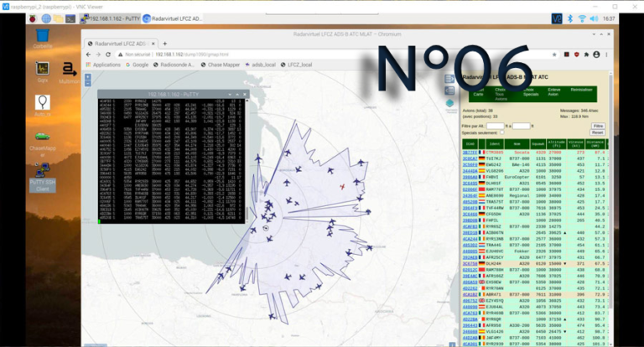The width and height of the screenshot is (644, 347).
Task: Open the Auto_rx desktop icon
Action: (x=43, y=106)
